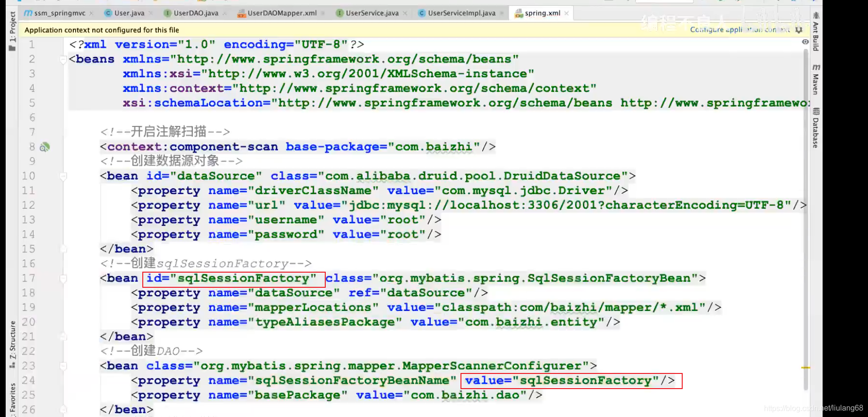This screenshot has height=417, width=868.
Task: Open the Project tool window
Action: click(12, 31)
